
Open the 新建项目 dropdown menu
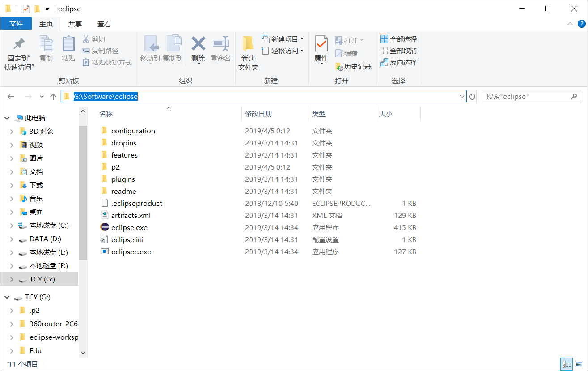(302, 38)
